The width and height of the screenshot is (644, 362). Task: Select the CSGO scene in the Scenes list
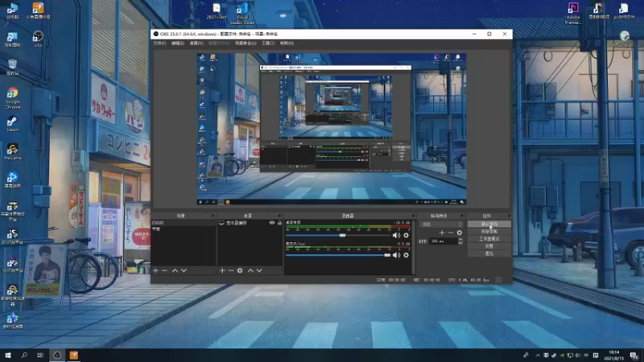click(x=184, y=223)
